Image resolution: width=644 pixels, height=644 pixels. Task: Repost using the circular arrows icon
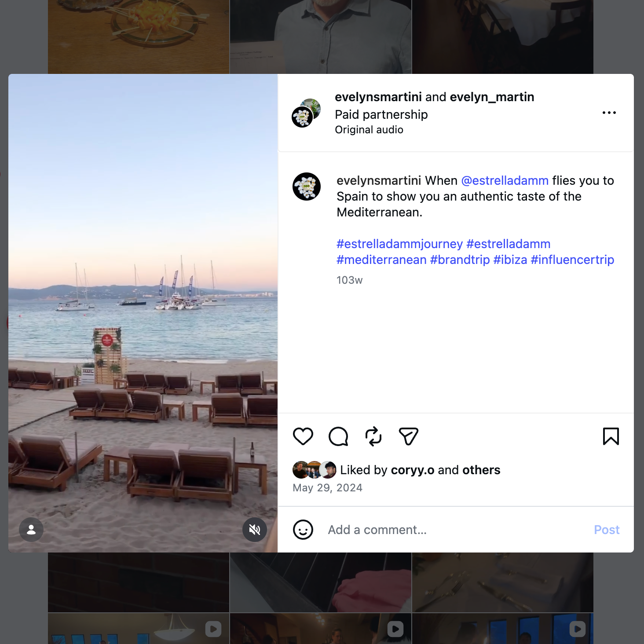point(373,436)
